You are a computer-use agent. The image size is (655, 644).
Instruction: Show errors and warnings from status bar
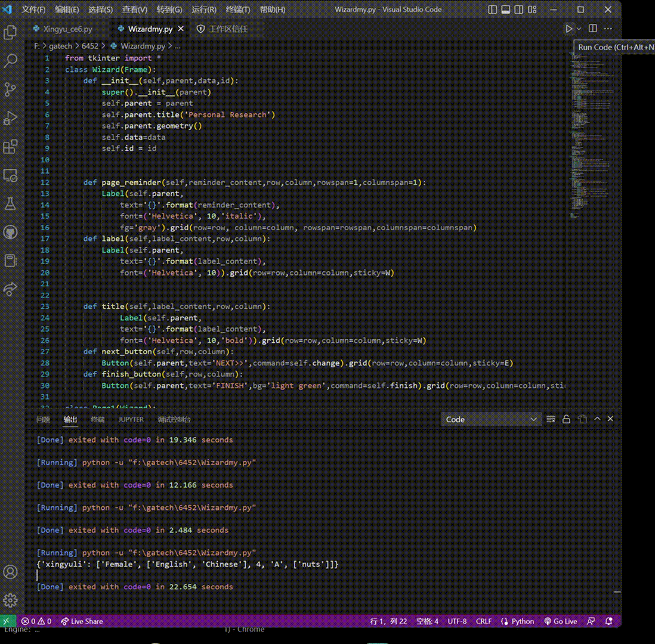tap(36, 621)
